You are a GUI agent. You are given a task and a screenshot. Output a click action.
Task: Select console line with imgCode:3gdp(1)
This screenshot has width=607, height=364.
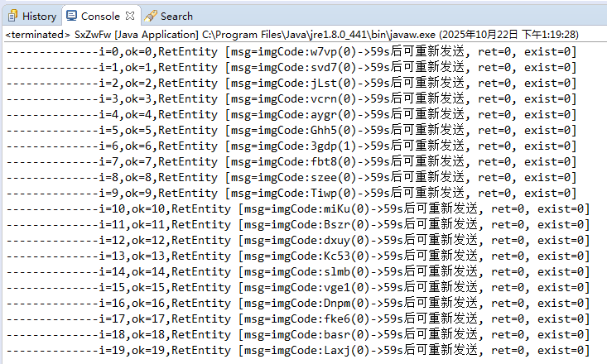point(291,146)
